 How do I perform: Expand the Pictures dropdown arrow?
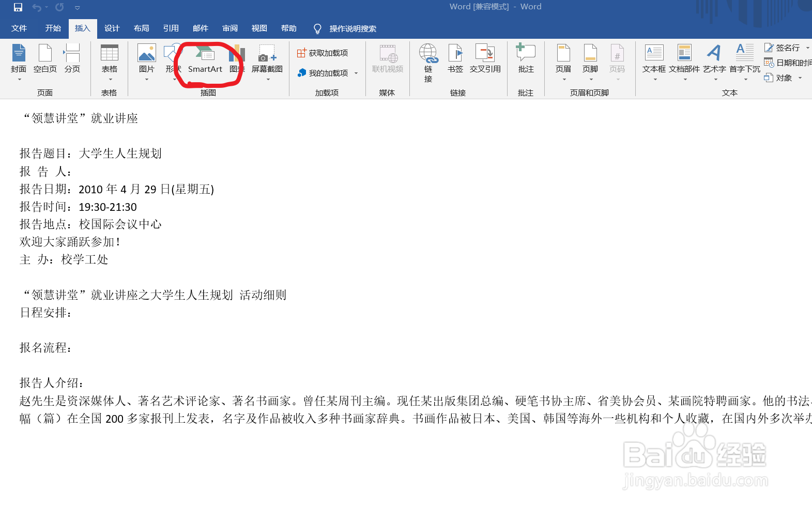[x=147, y=80]
